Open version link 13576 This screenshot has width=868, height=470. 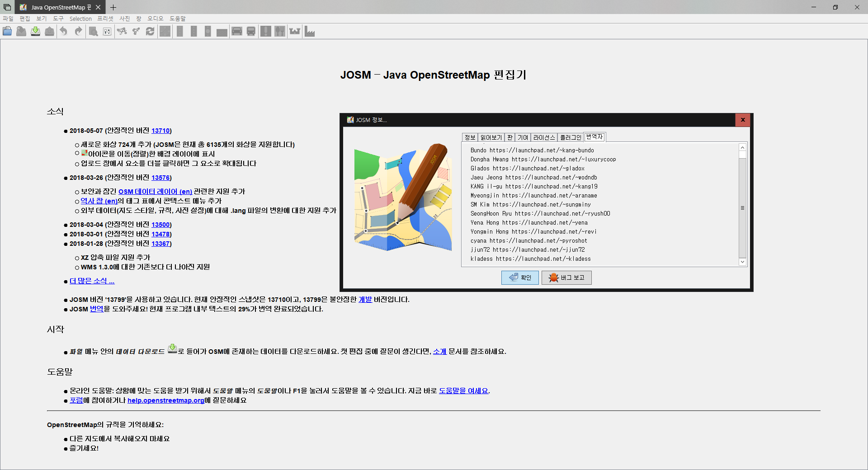point(160,178)
